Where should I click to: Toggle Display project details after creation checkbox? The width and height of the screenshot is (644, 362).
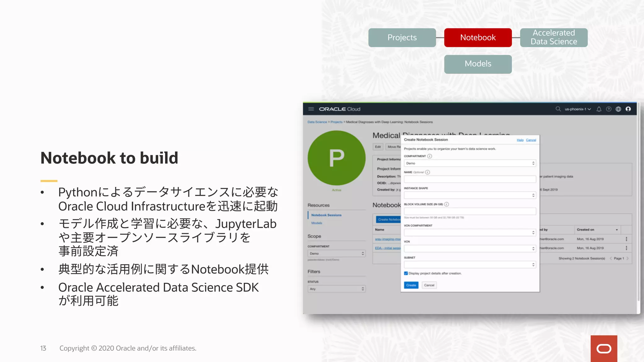click(406, 273)
